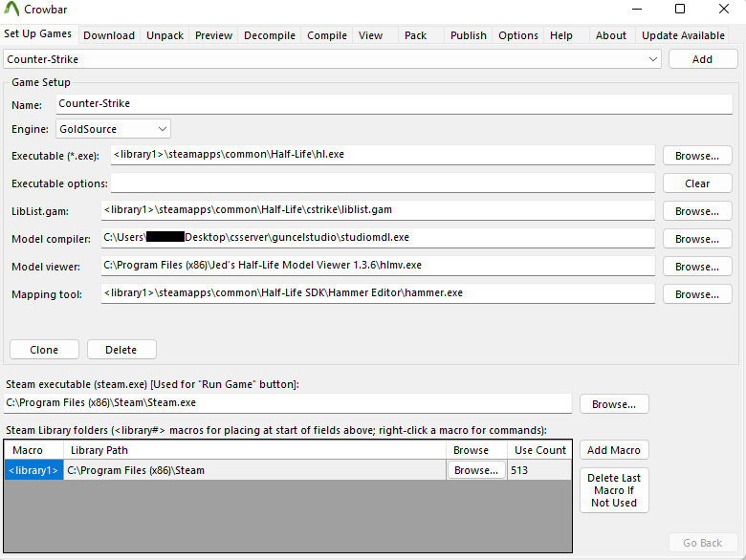The height and width of the screenshot is (560, 746).
Task: Click the Executable (*.exe) path field
Action: click(x=383, y=155)
